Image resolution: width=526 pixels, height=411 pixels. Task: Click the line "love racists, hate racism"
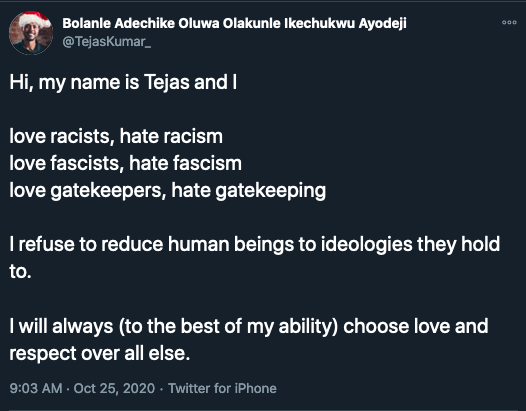116,136
